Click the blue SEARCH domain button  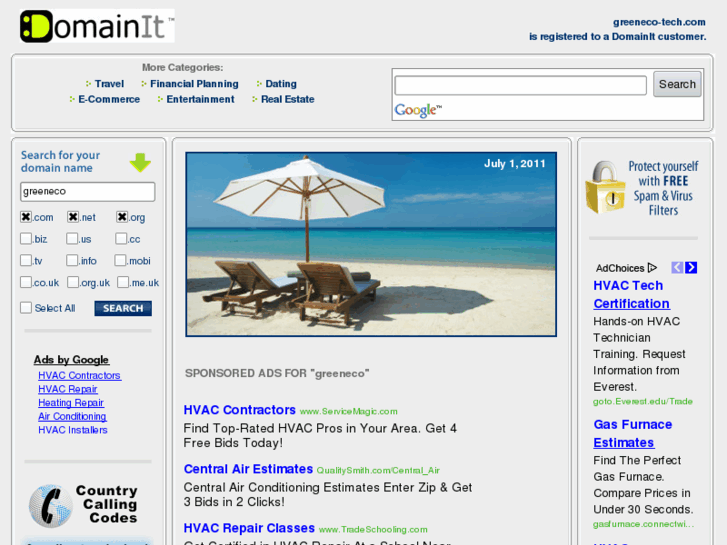tap(123, 308)
